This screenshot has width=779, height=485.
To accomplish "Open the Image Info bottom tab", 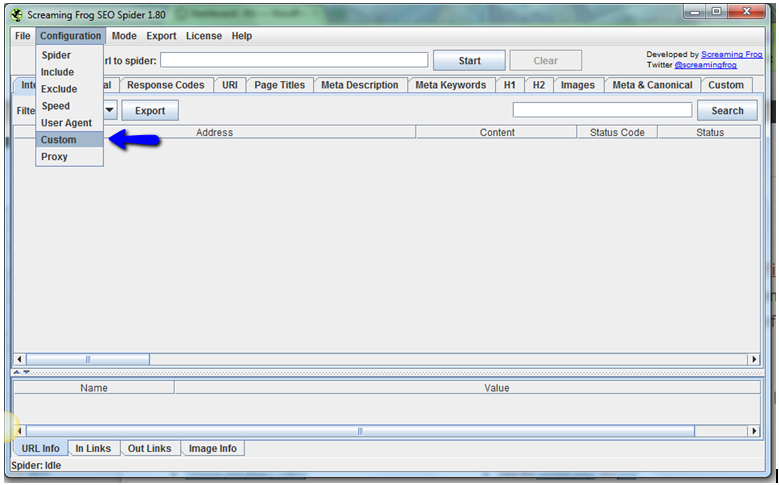I will pyautogui.click(x=213, y=449).
